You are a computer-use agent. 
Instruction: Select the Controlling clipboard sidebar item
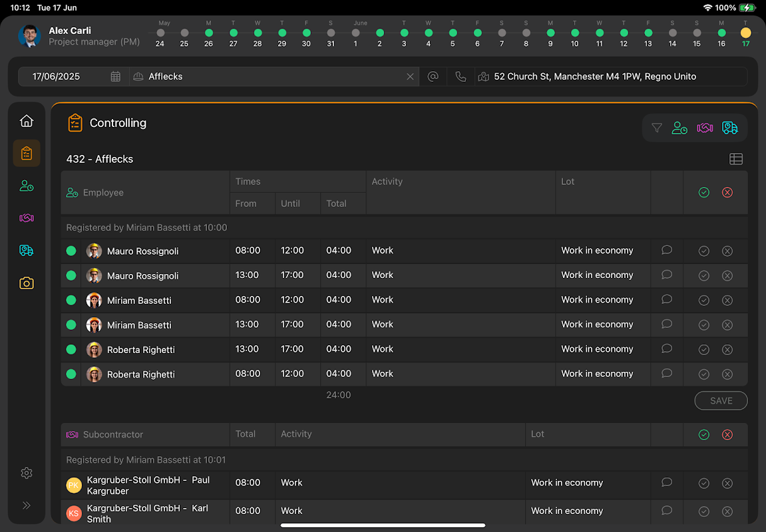coord(27,153)
